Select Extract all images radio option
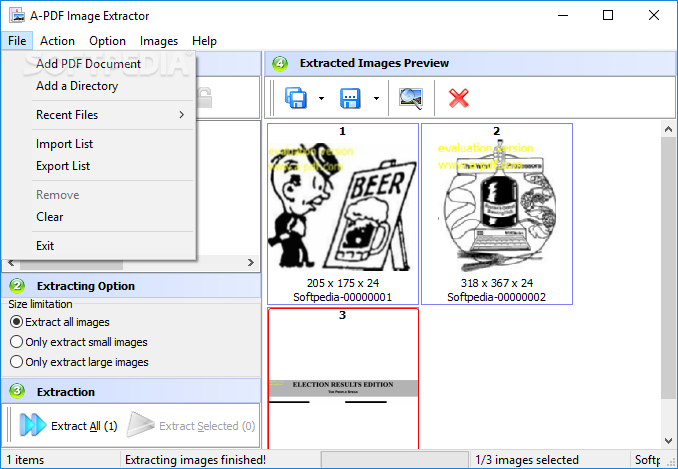 [60, 322]
